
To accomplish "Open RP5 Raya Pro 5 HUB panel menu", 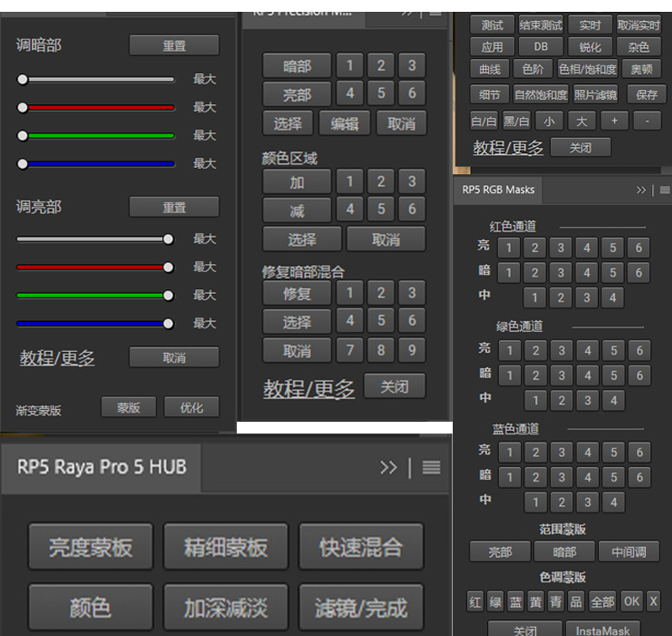I will click(431, 467).
